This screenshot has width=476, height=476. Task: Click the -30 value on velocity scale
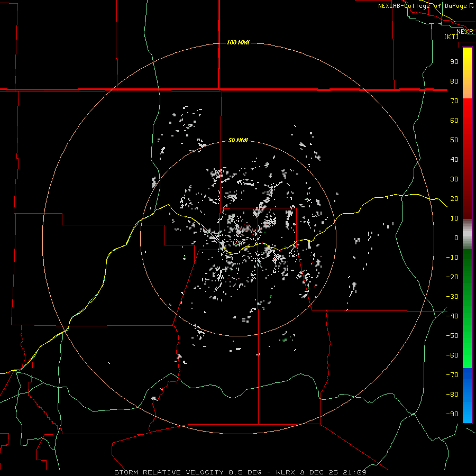452,297
